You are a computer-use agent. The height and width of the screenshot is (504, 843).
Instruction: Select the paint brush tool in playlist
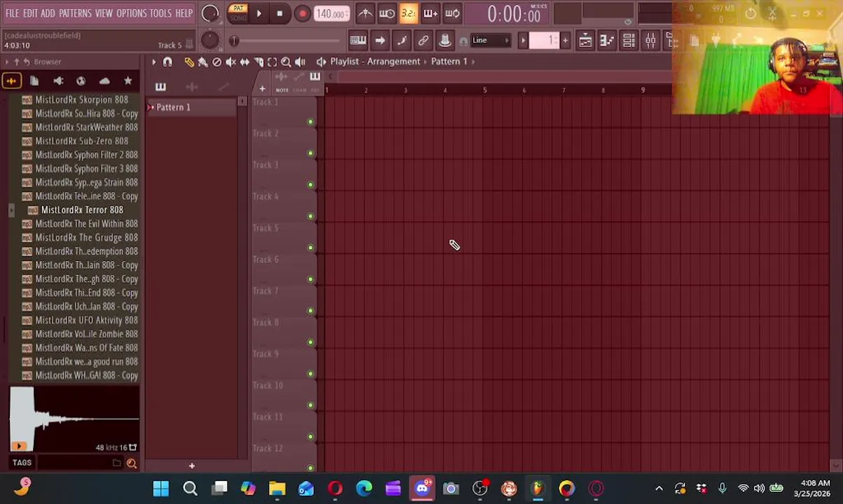(203, 62)
